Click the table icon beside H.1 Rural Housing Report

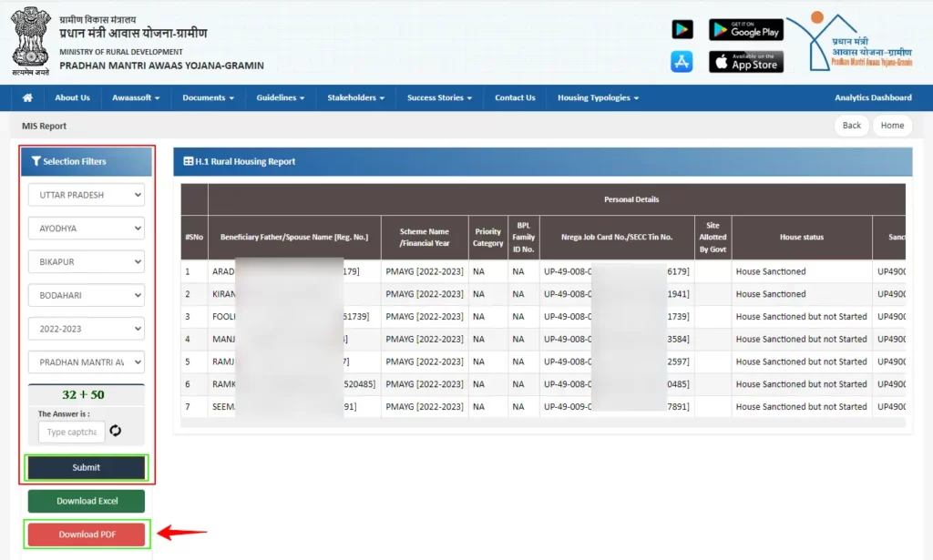[188, 161]
